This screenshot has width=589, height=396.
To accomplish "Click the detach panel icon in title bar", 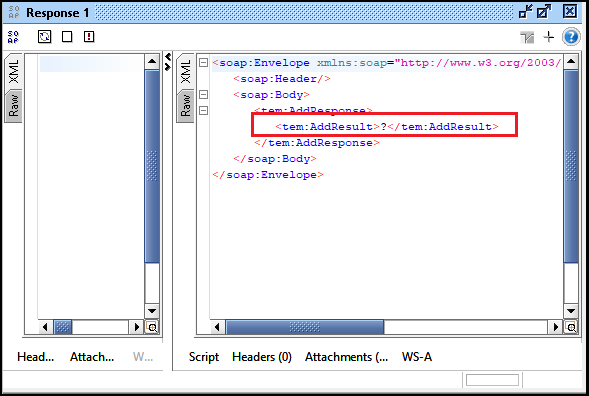I will (525, 12).
